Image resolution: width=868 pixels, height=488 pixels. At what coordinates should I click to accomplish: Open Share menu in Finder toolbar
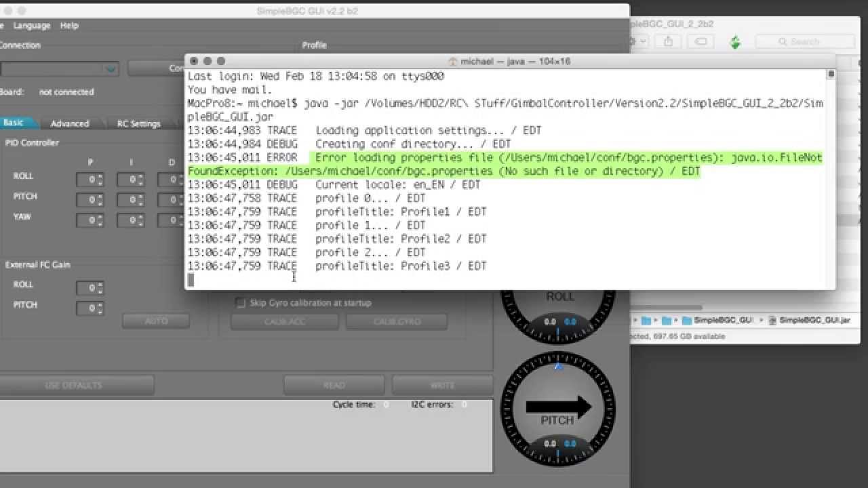(x=669, y=42)
